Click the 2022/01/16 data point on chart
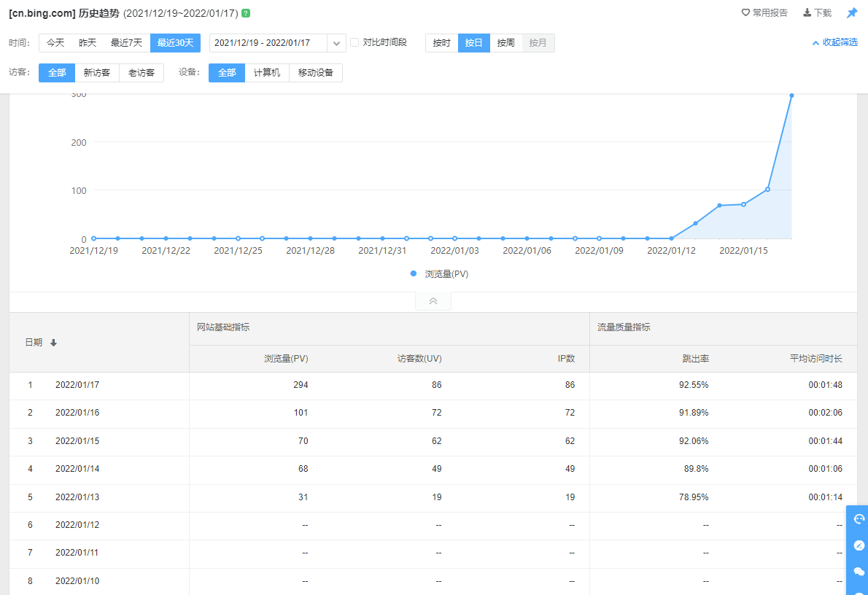 [x=767, y=190]
